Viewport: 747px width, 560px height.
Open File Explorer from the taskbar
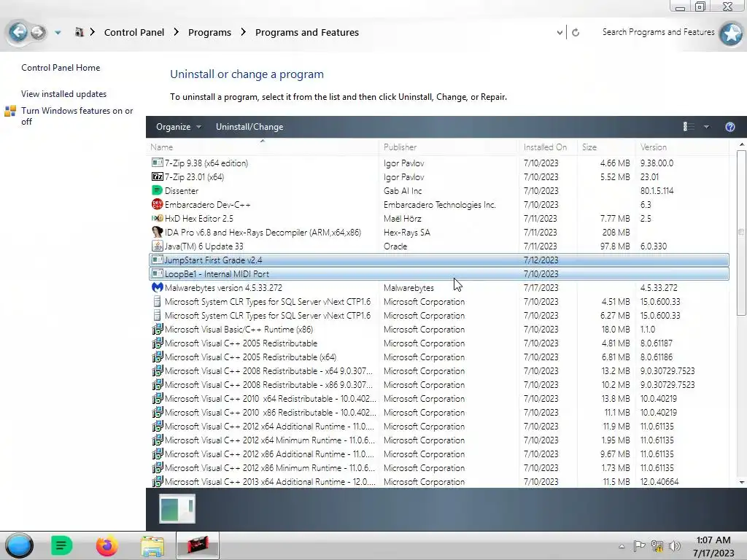[152, 545]
